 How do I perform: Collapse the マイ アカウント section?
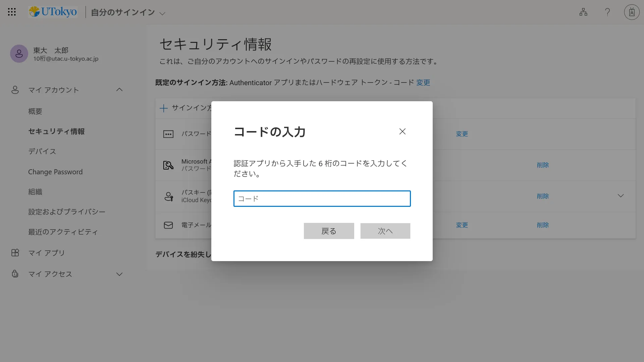click(x=119, y=90)
